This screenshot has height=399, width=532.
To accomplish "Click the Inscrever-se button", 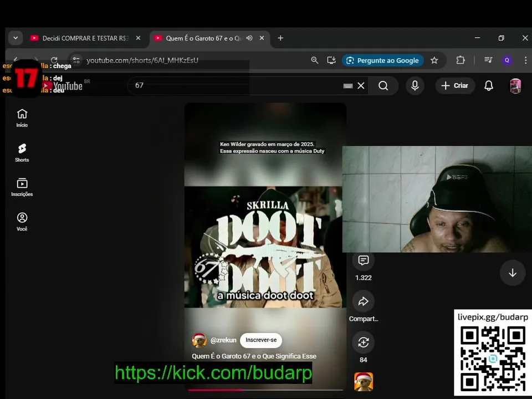I will 261,340.
